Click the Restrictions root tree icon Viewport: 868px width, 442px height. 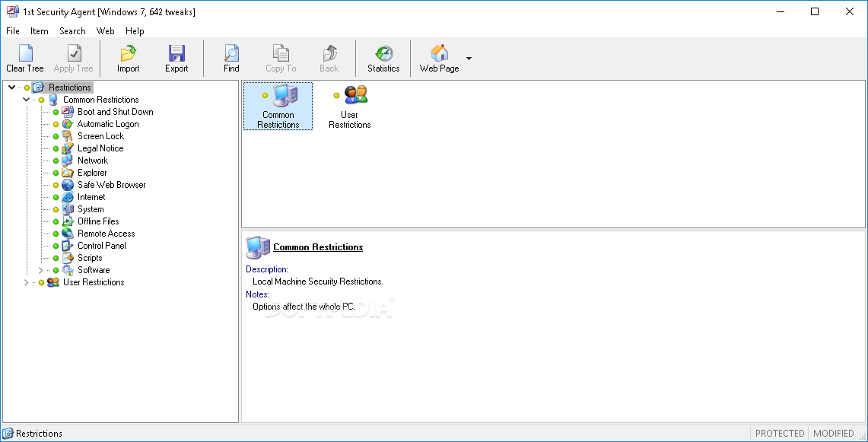[x=38, y=87]
